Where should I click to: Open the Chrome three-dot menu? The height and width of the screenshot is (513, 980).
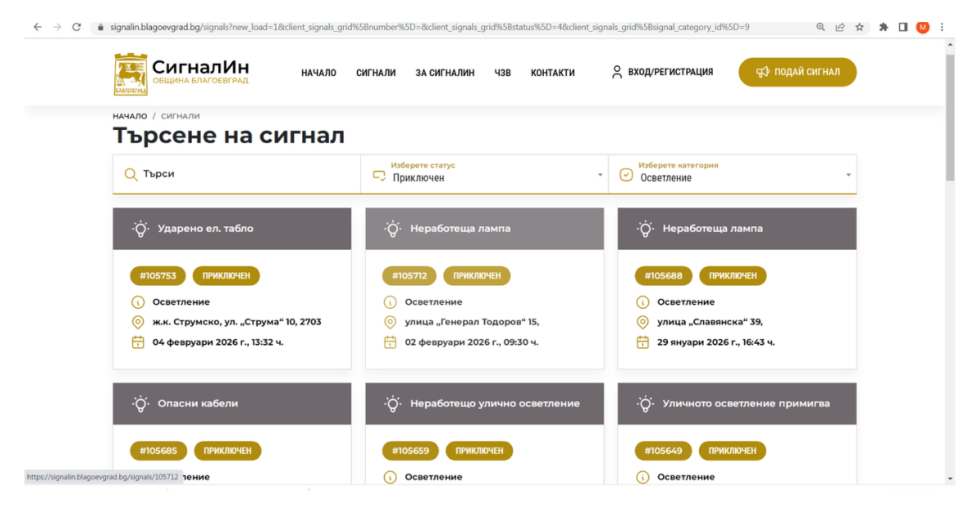pyautogui.click(x=942, y=27)
